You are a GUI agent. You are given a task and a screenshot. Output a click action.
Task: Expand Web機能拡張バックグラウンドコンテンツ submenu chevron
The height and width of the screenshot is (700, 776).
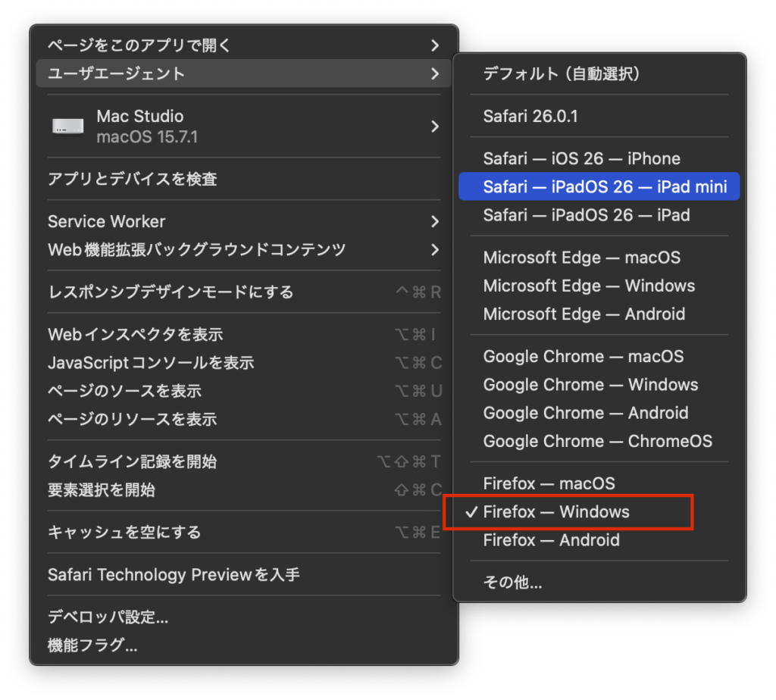click(434, 250)
